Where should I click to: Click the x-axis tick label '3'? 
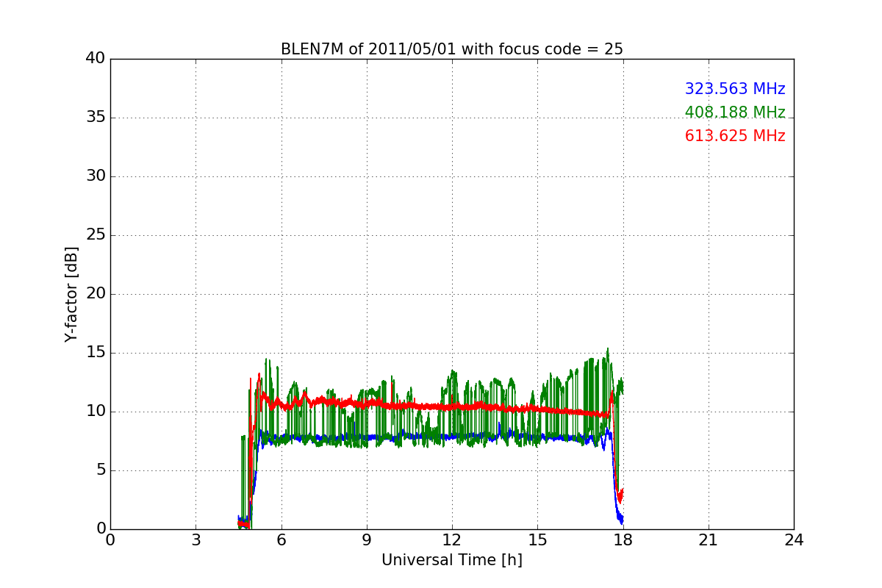[x=196, y=539]
